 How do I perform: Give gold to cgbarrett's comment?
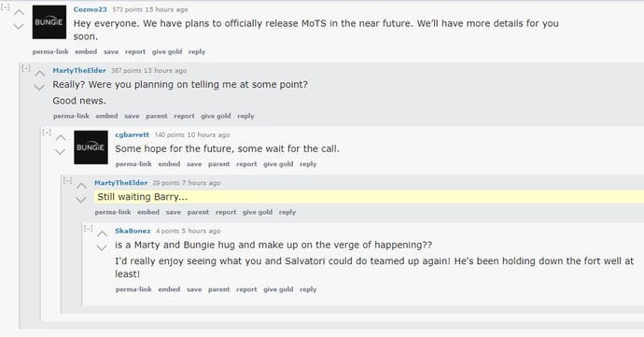click(x=278, y=164)
